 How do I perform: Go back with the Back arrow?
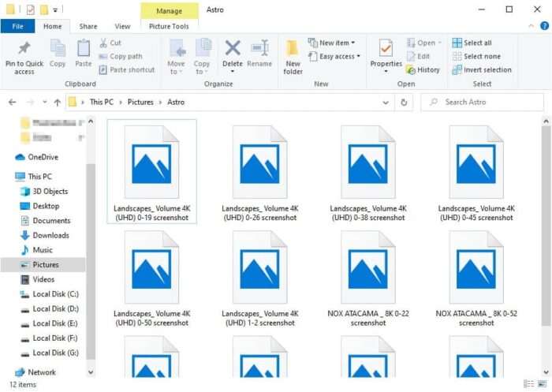click(13, 102)
